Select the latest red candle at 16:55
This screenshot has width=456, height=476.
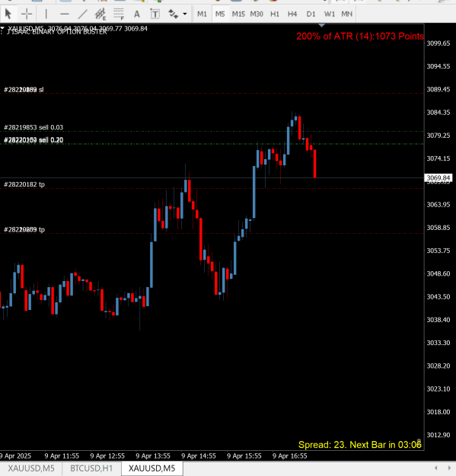(315, 164)
